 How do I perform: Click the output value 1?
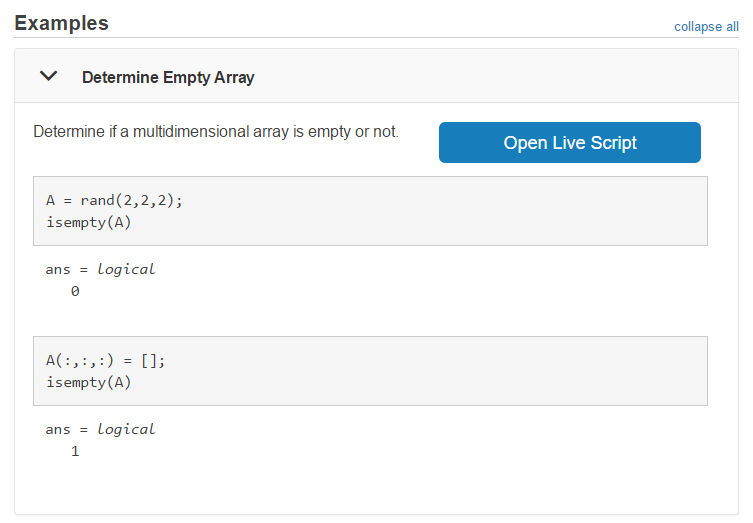click(x=75, y=452)
